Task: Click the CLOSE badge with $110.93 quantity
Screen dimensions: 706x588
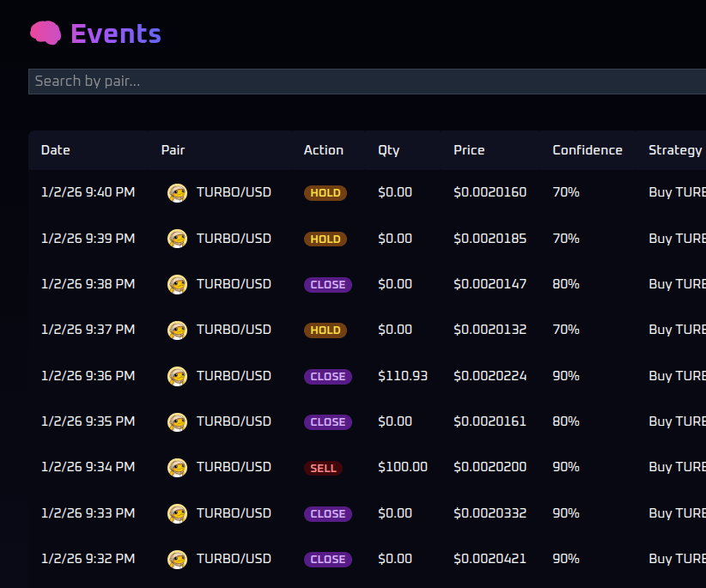Action: [327, 376]
